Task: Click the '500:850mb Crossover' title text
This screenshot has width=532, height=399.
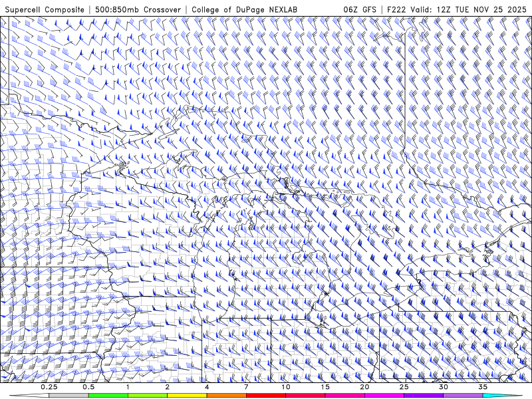Action: click(138, 9)
